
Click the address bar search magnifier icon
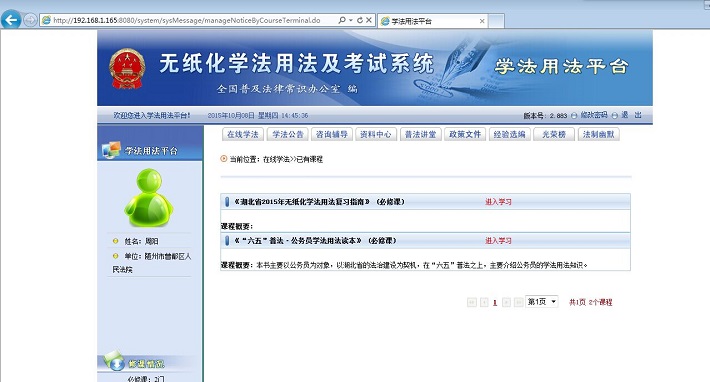point(341,20)
